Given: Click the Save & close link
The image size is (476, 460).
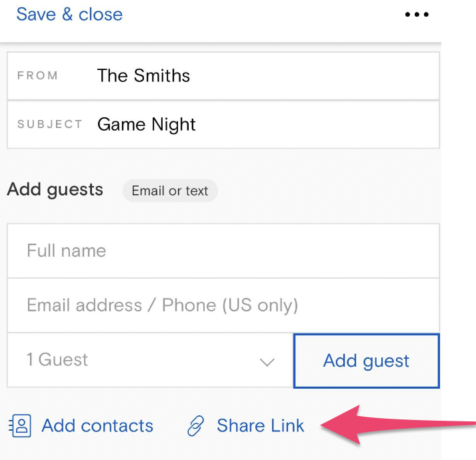Looking at the screenshot, I should pos(69,14).
